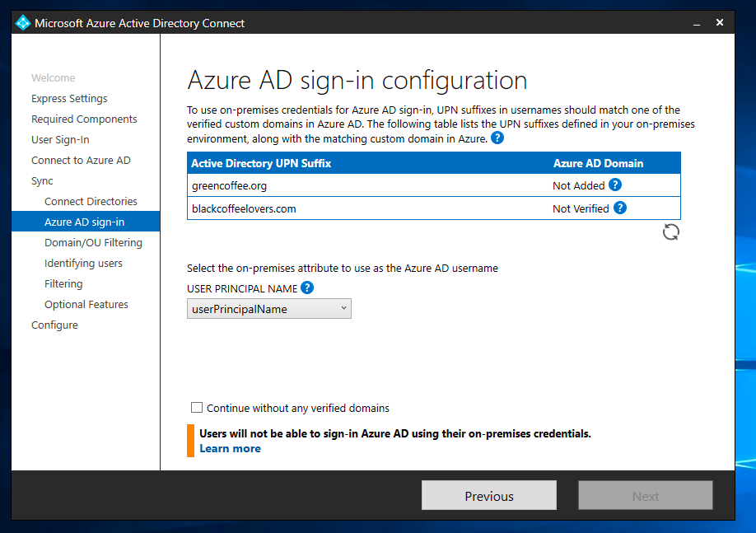The height and width of the screenshot is (533, 756).
Task: Click the Azure AD Connect logo icon
Action: (23, 23)
